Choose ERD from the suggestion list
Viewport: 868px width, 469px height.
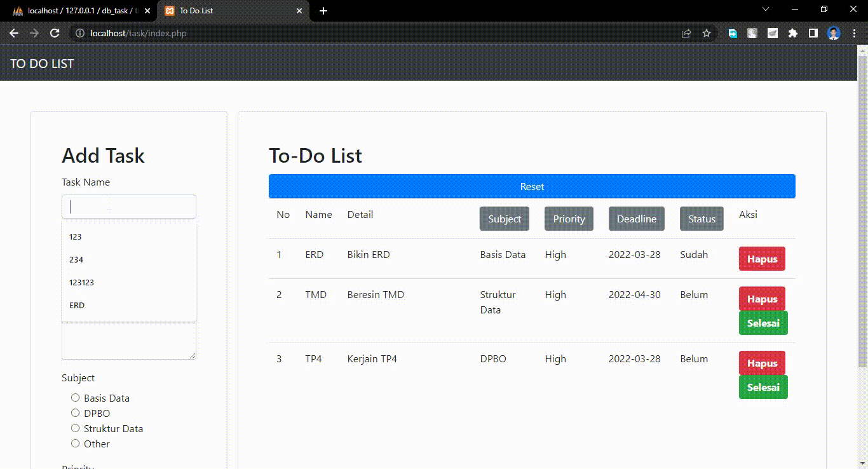tap(129, 305)
